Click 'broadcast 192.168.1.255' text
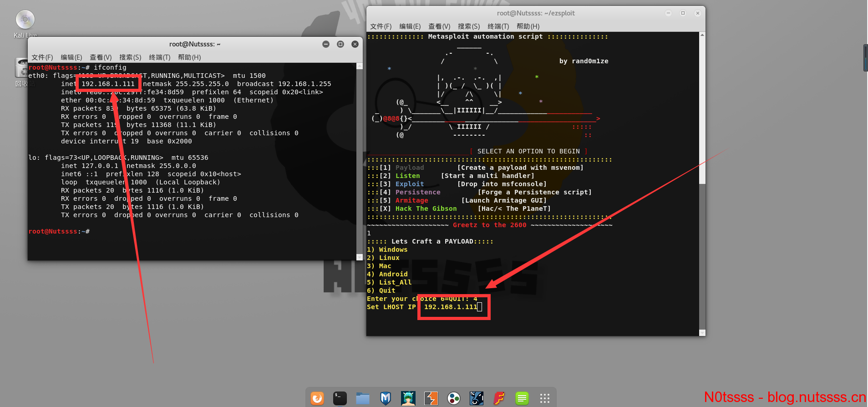868x407 pixels. [284, 84]
